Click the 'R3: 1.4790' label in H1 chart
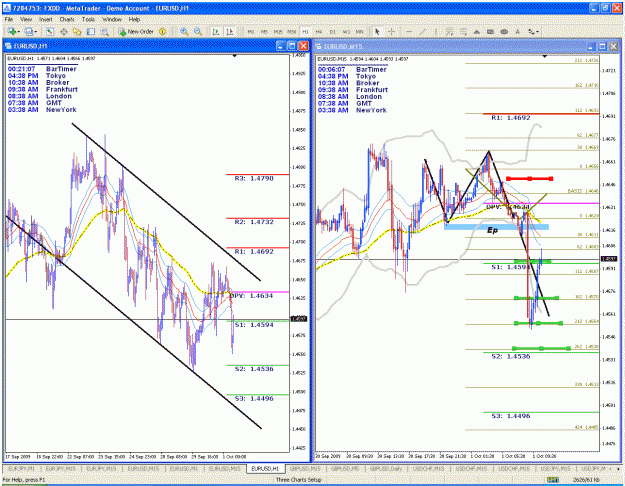 pos(254,179)
